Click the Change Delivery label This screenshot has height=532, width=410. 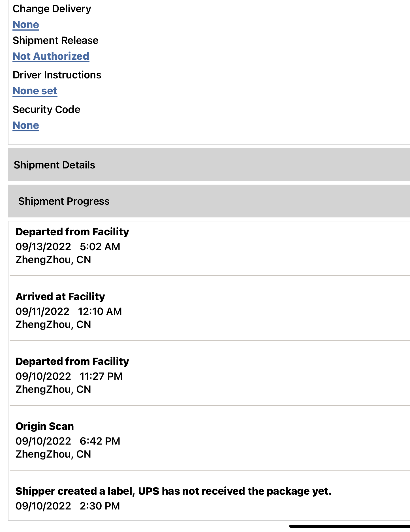52,9
